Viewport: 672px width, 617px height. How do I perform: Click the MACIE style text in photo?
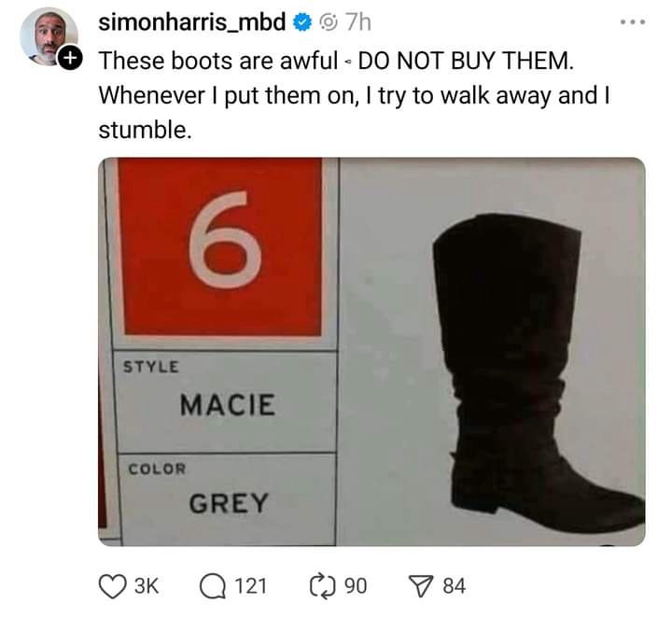(x=228, y=405)
